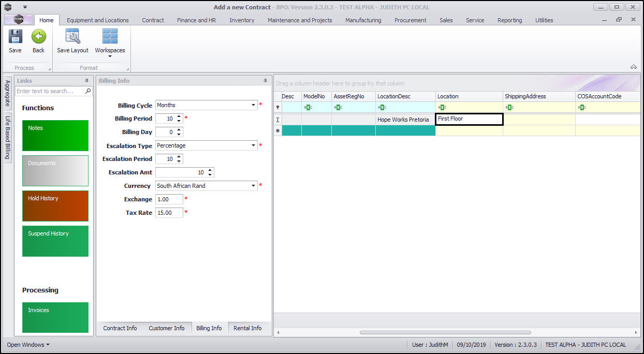644x354 pixels.
Task: Click the Documents function tile
Action: 55,171
